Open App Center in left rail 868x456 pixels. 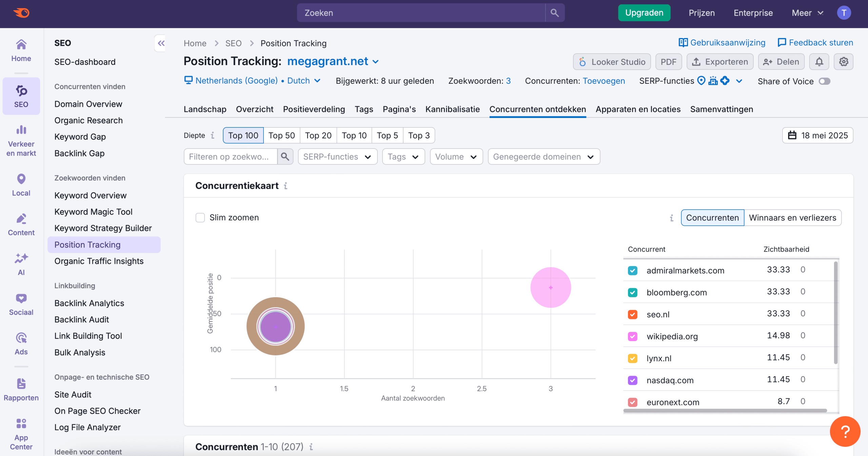(21, 435)
